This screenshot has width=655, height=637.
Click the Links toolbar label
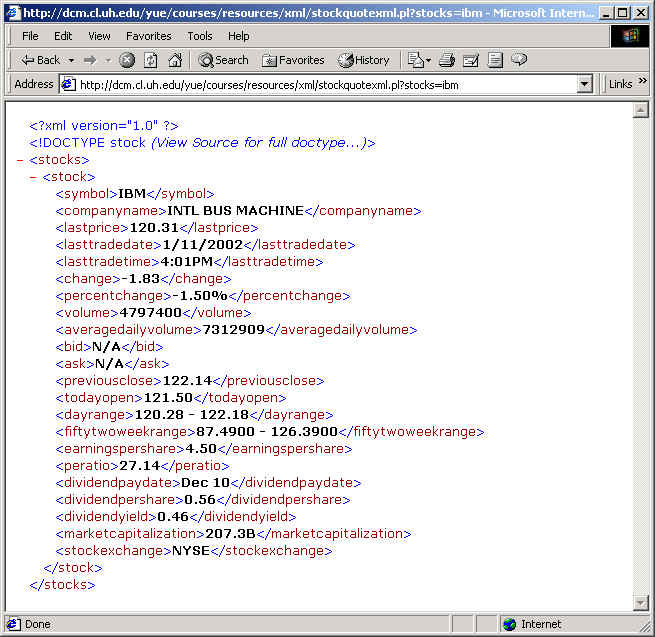[x=620, y=84]
